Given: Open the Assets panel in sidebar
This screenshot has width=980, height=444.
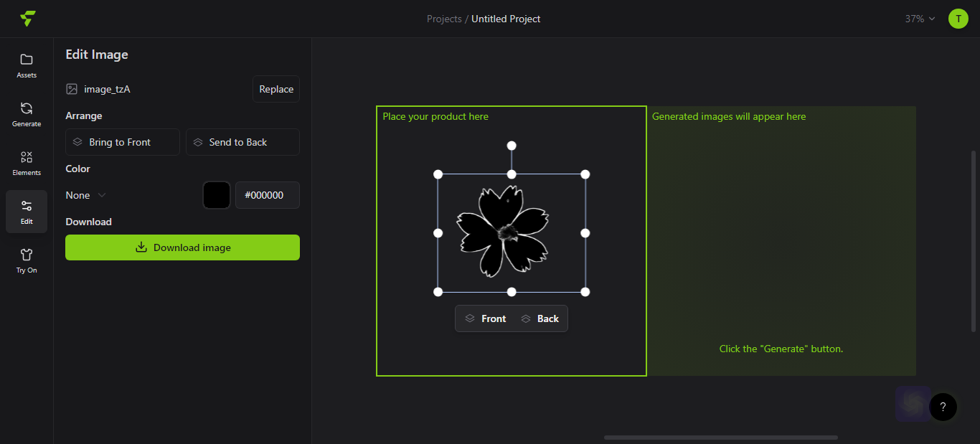Looking at the screenshot, I should tap(27, 65).
